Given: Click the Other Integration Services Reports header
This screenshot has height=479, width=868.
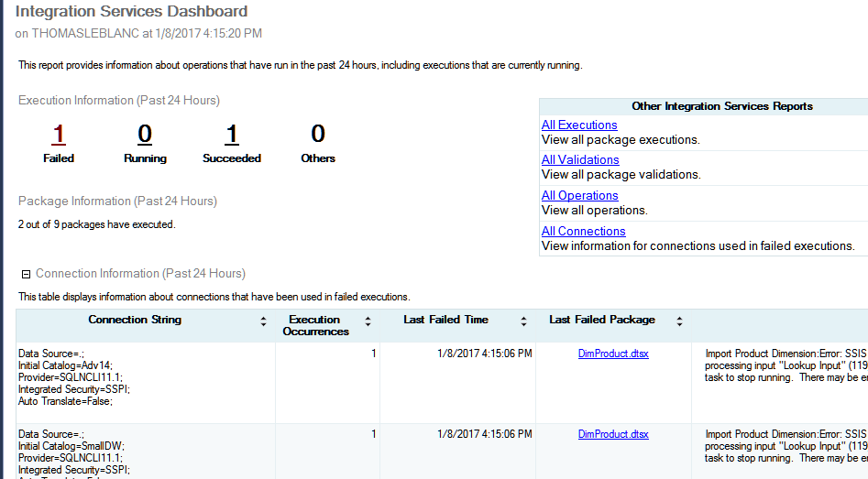Looking at the screenshot, I should pyautogui.click(x=721, y=106).
